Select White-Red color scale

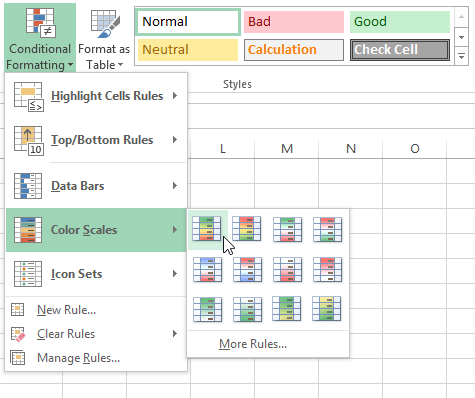[287, 269]
